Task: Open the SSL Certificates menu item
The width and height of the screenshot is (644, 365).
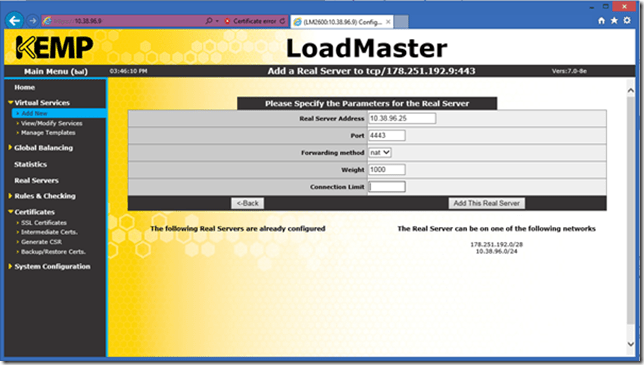Action: tap(44, 223)
